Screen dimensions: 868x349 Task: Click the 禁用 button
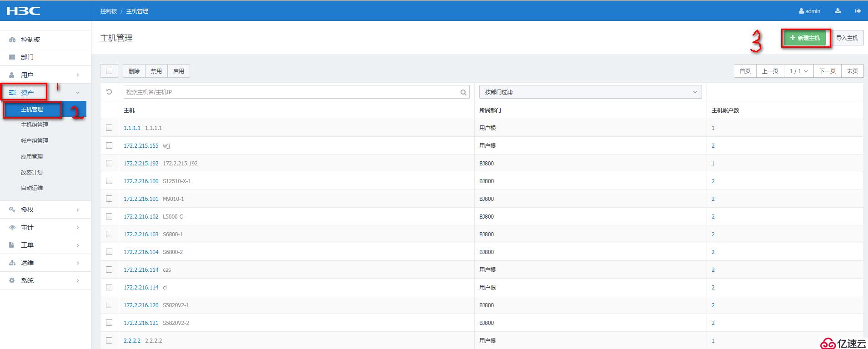(156, 71)
